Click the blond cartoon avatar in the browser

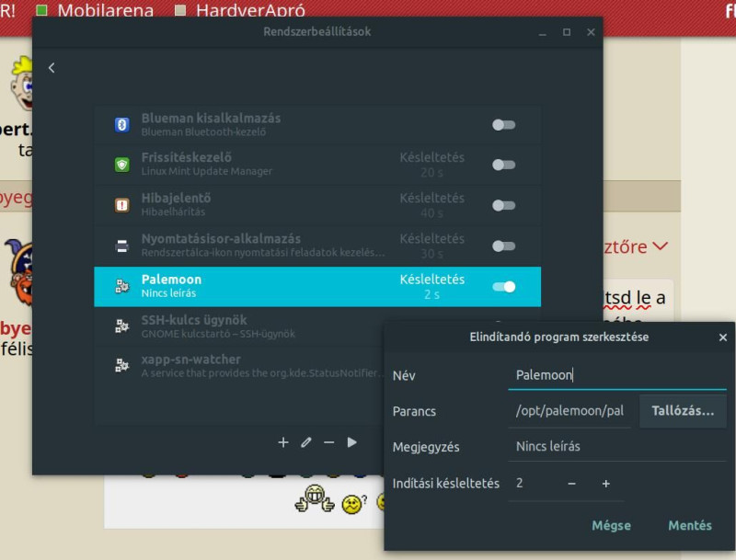(x=21, y=84)
